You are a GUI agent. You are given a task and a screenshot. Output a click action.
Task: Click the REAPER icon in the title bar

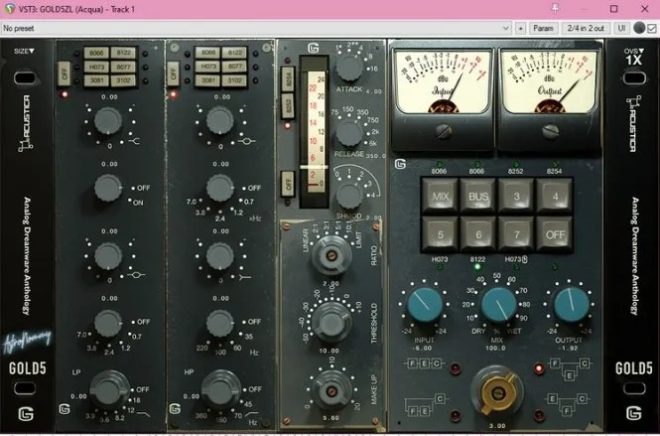(x=8, y=9)
